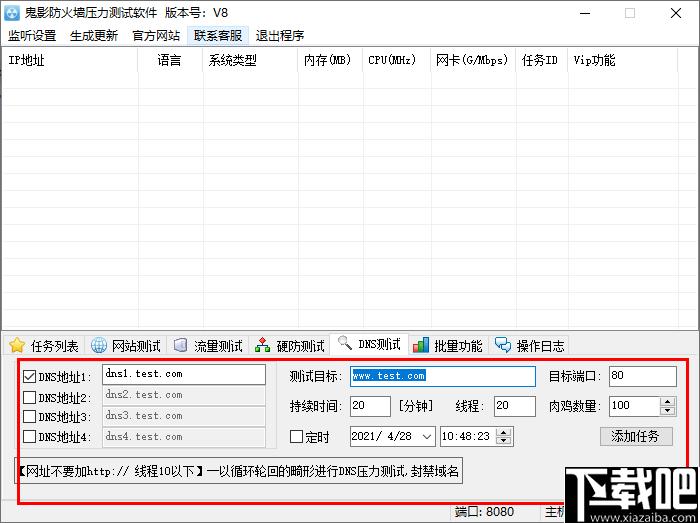Viewport: 700px width, 523px height.
Task: Decrease the 肉鸡数量 value with down arrow
Action: [667, 411]
